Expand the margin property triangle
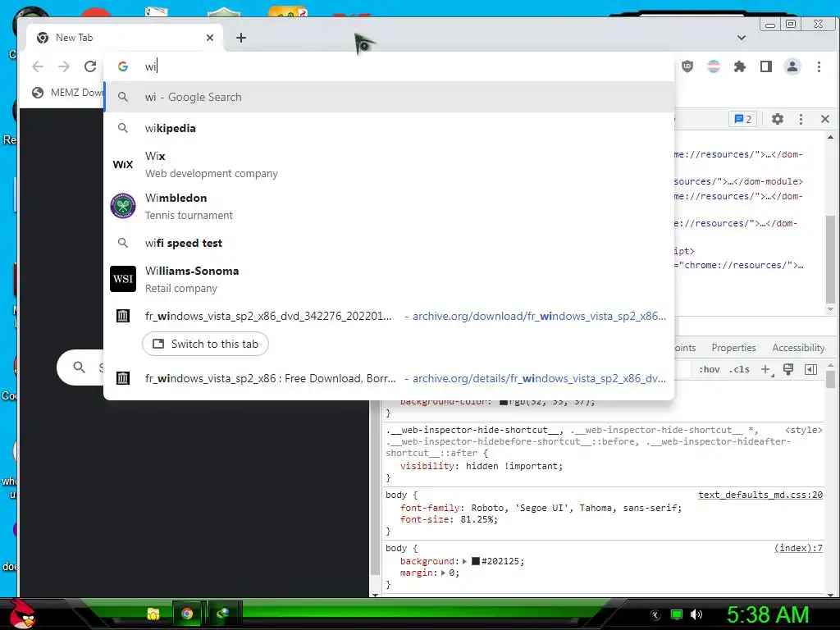This screenshot has height=630, width=840. click(x=444, y=573)
